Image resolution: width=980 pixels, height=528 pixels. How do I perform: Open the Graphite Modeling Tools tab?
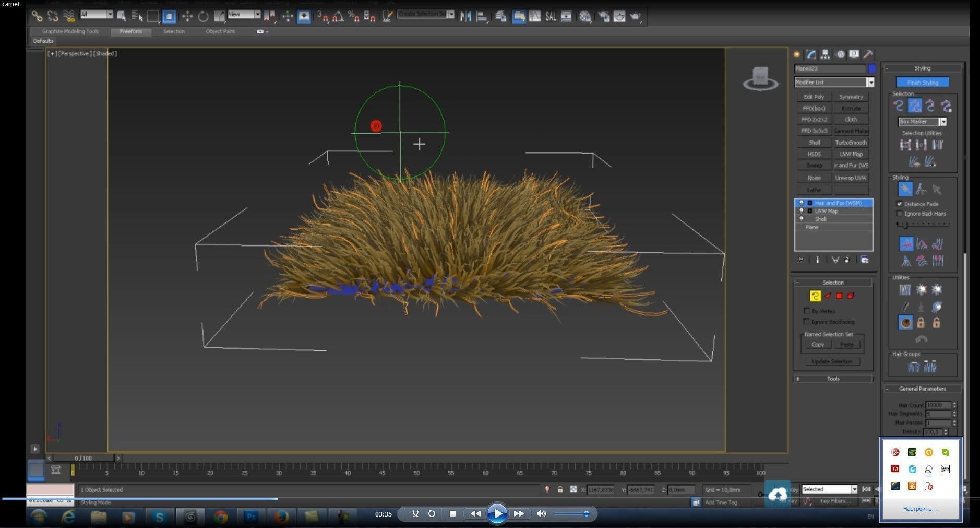70,31
